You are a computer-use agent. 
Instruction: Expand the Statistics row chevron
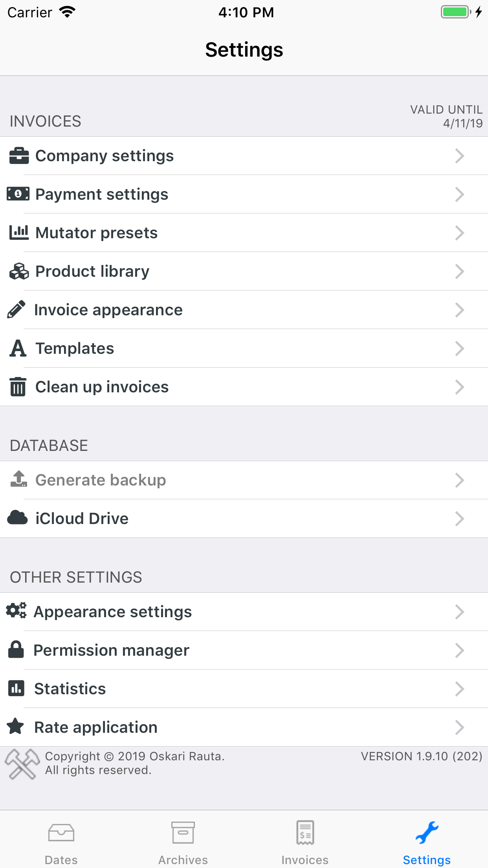pyautogui.click(x=460, y=688)
